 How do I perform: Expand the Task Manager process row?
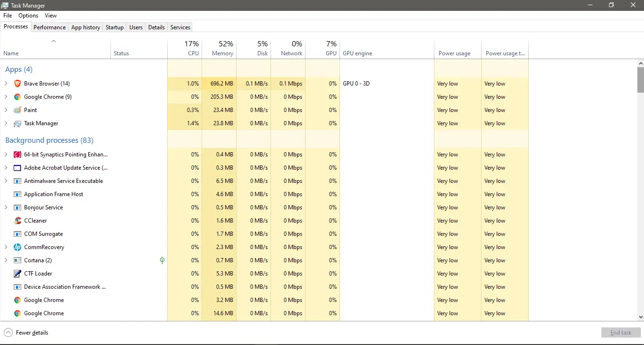[6, 123]
